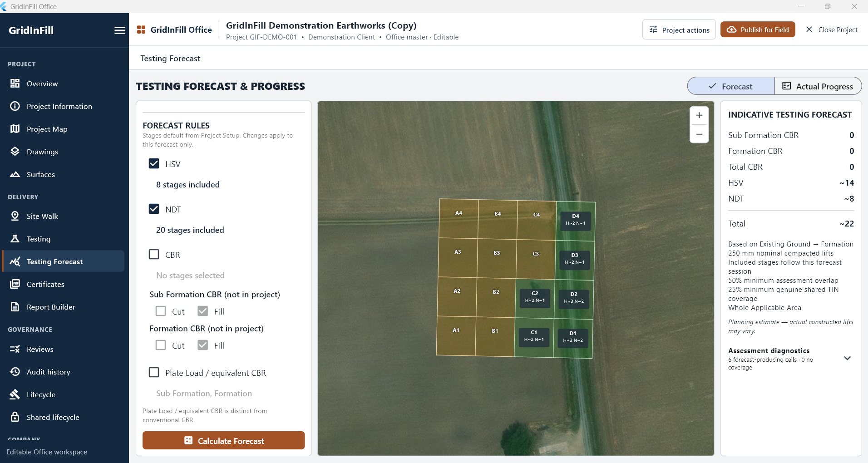Select Testing Forecast in the sidebar
Image resolution: width=868 pixels, height=463 pixels.
tap(64, 261)
